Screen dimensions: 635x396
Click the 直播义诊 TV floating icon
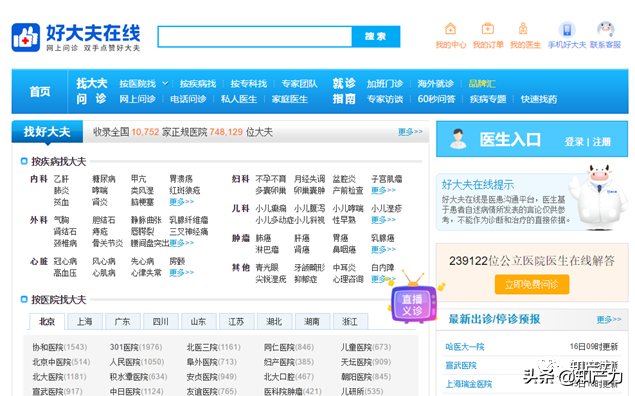coord(413,299)
